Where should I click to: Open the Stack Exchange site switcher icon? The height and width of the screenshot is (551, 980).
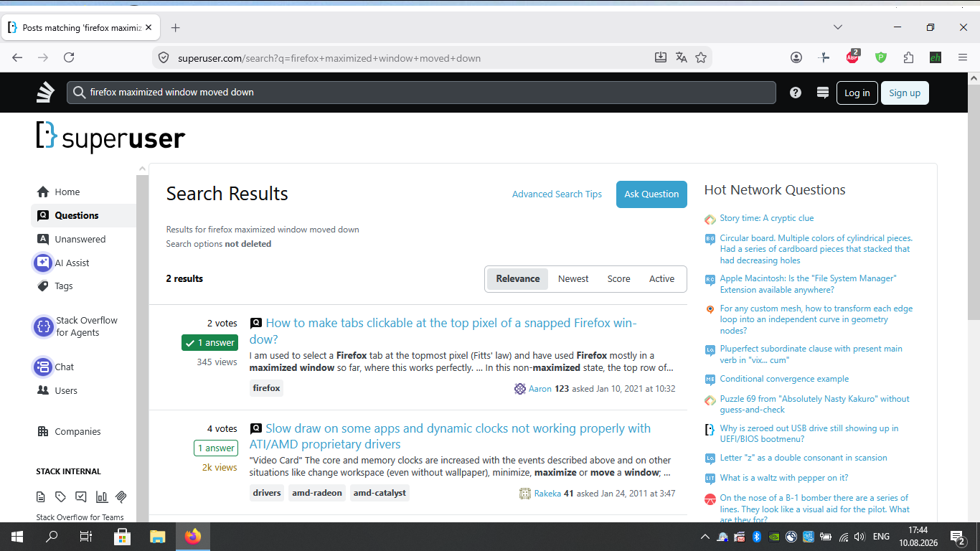point(823,93)
